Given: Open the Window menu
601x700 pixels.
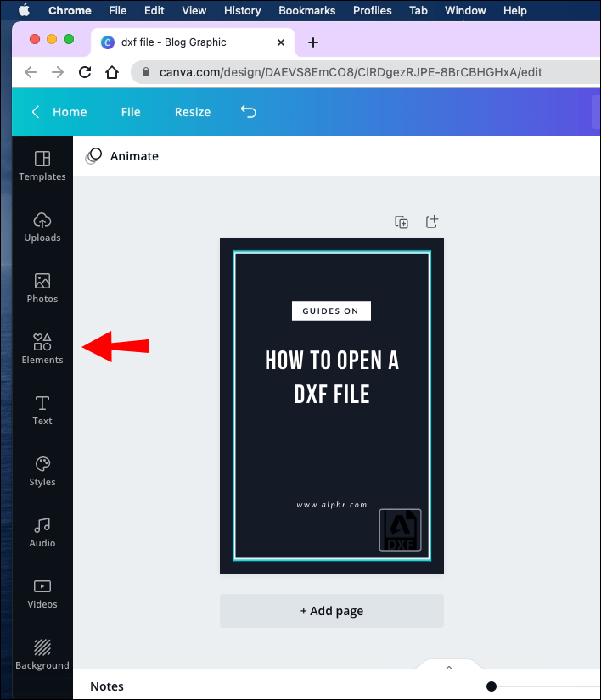Looking at the screenshot, I should pyautogui.click(x=465, y=10).
